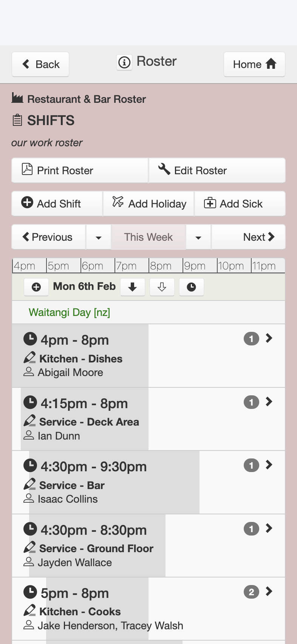
Task: Expand the 4pm - 8pm Abigail Moore shift chevron
Action: tap(269, 338)
